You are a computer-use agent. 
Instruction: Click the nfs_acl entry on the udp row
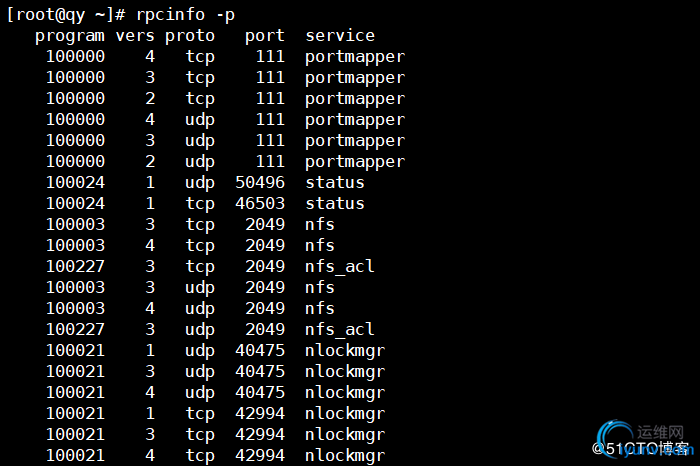(x=340, y=329)
